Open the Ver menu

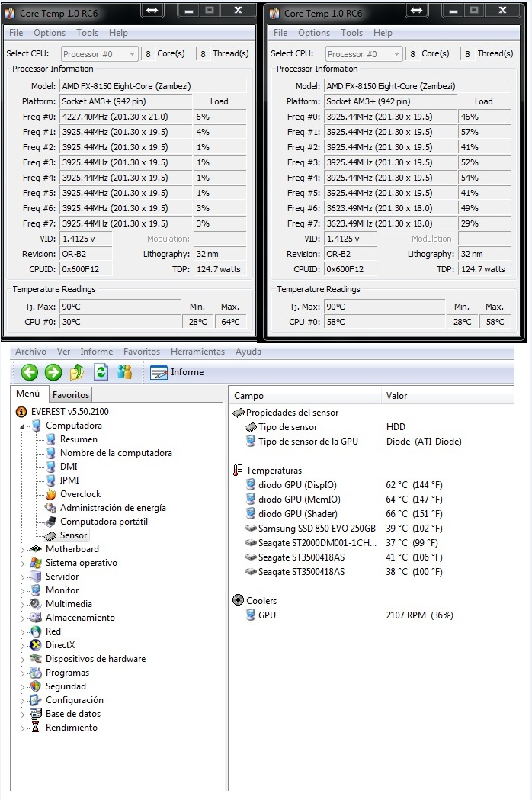pos(63,352)
